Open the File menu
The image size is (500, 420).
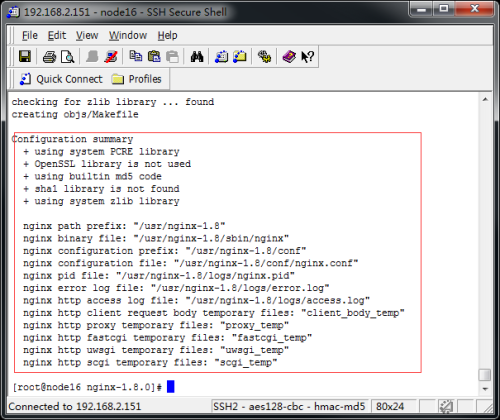pos(30,35)
